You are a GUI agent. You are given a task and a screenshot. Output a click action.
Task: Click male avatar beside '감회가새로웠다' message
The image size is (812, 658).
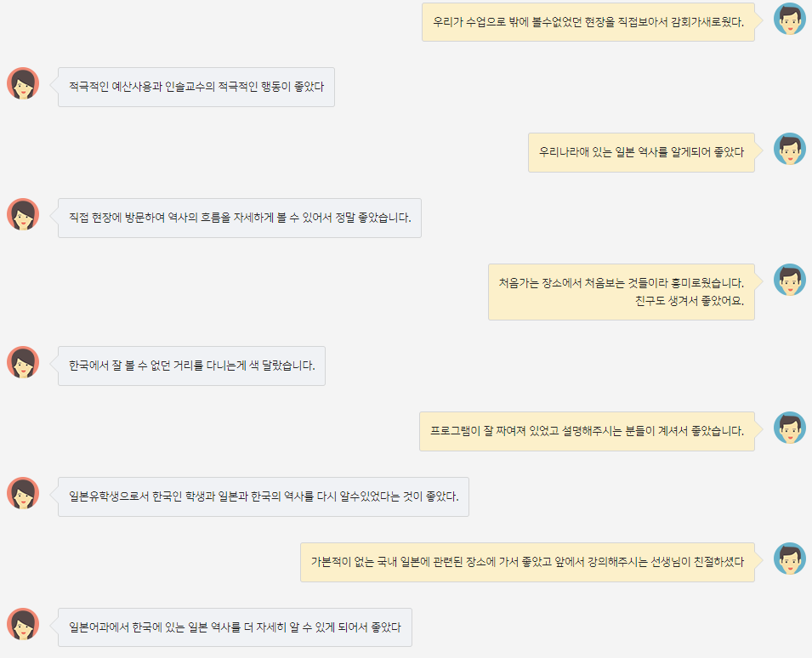point(790,19)
